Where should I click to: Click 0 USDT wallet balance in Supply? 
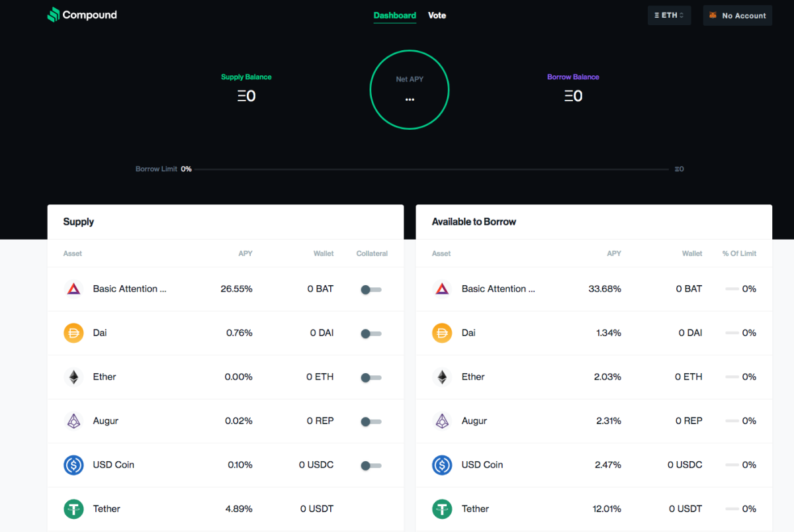tap(317, 509)
